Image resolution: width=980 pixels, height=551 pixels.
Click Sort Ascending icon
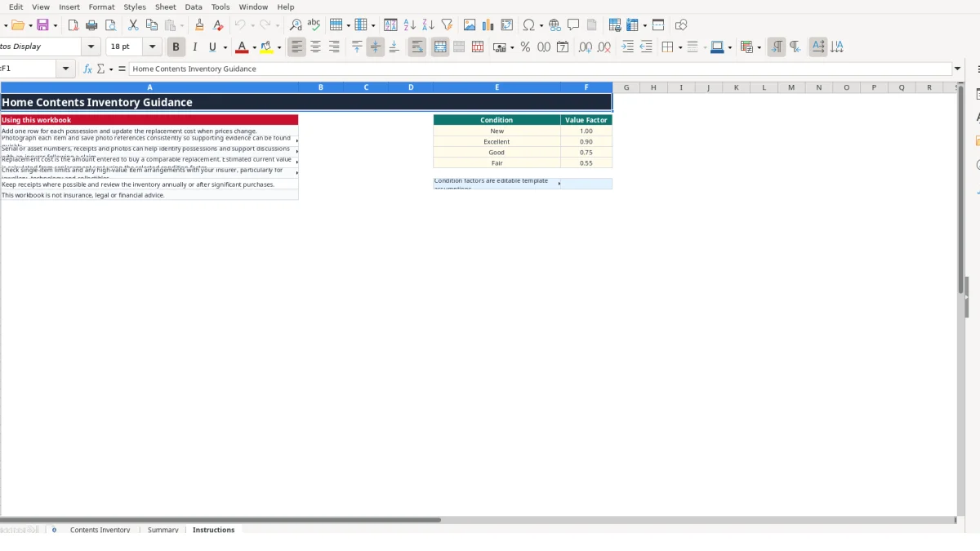(x=409, y=25)
